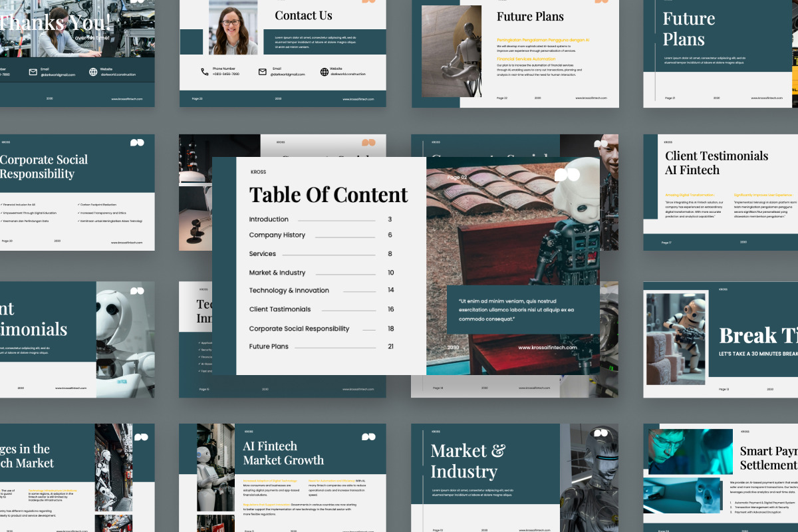
Task: Open the white robot head photo on left slide
Action: 125,339
